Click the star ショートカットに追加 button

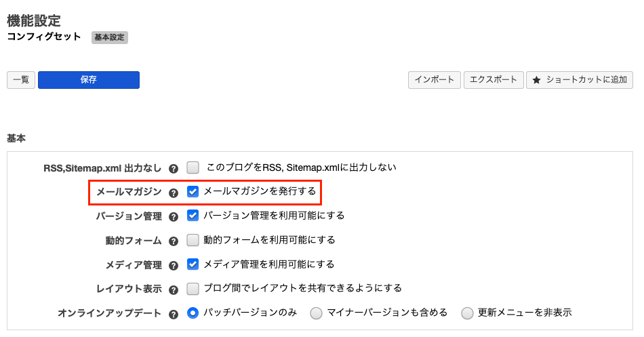tap(580, 80)
